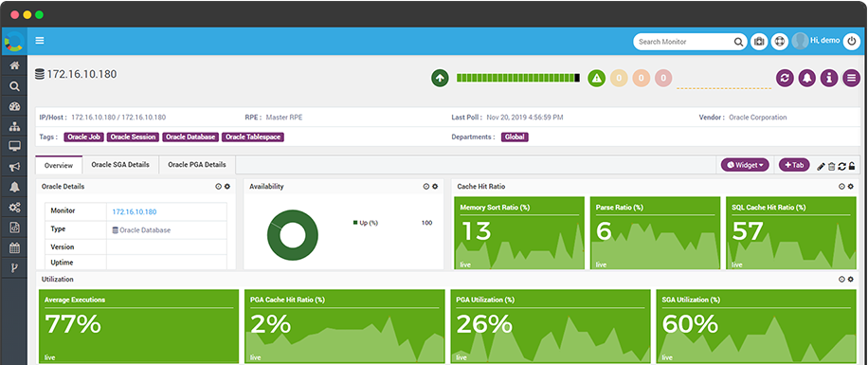
Task: Open the report file icon in the sidebar
Action: 15,228
